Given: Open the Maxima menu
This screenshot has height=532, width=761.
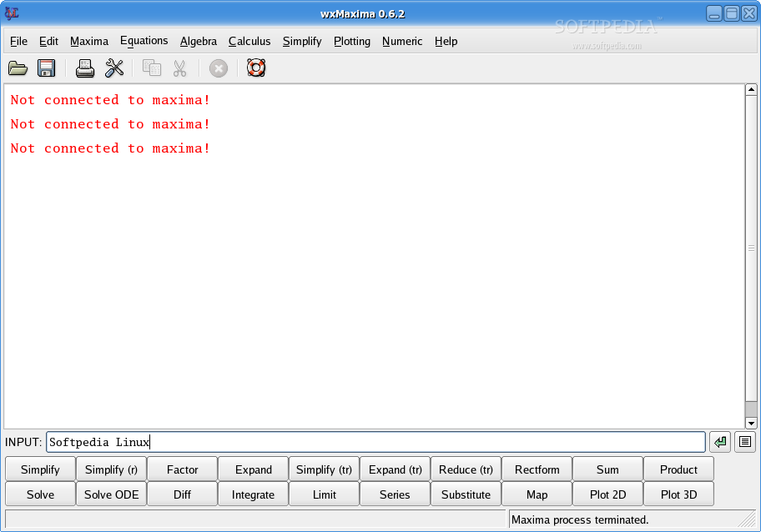Looking at the screenshot, I should click(x=89, y=41).
